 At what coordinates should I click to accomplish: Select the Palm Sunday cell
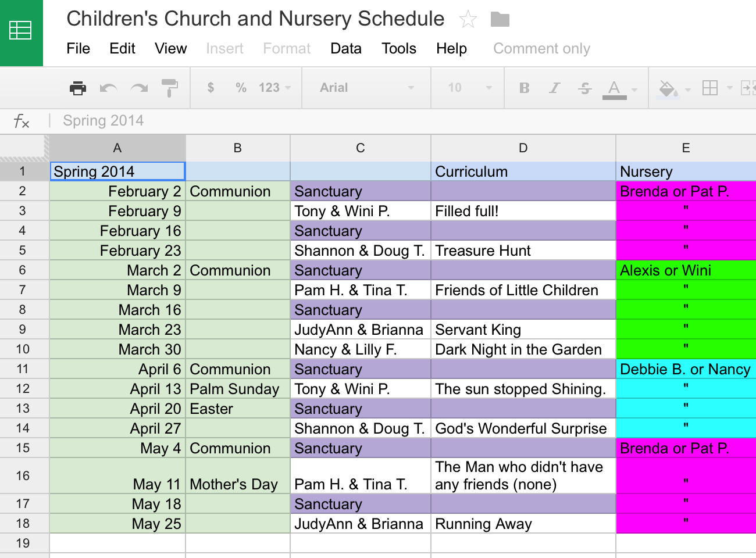click(x=238, y=389)
